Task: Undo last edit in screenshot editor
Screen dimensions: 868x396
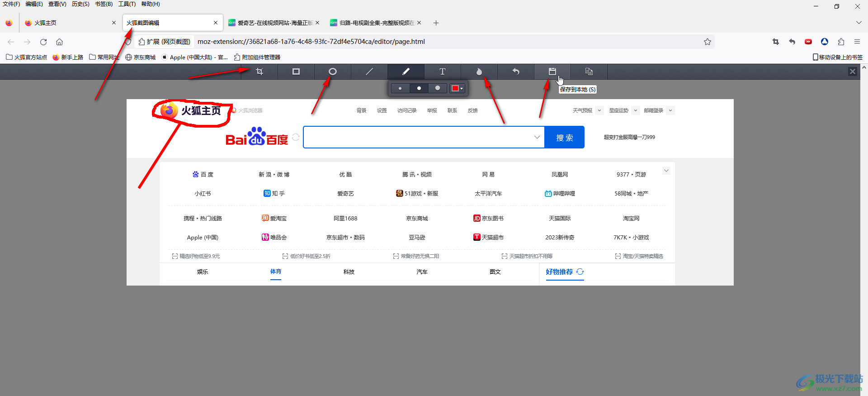Action: coord(516,72)
